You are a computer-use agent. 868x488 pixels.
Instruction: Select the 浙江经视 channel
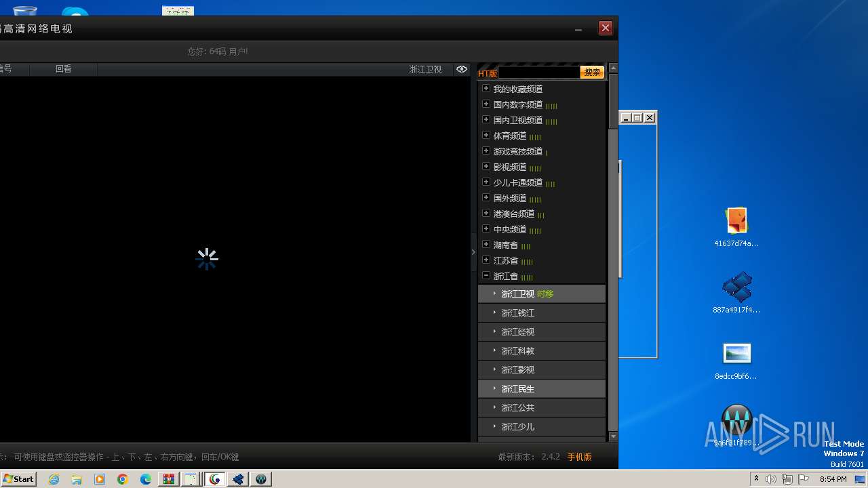click(x=541, y=331)
